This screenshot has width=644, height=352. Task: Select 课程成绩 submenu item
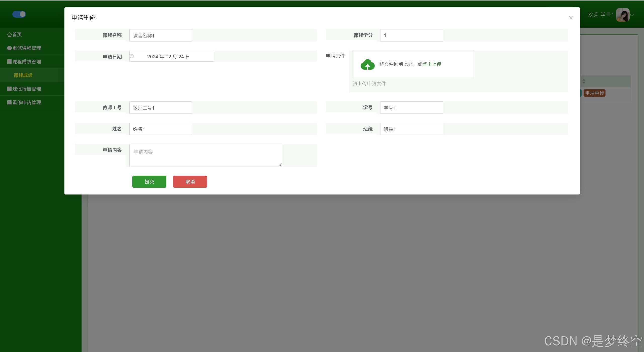(23, 75)
